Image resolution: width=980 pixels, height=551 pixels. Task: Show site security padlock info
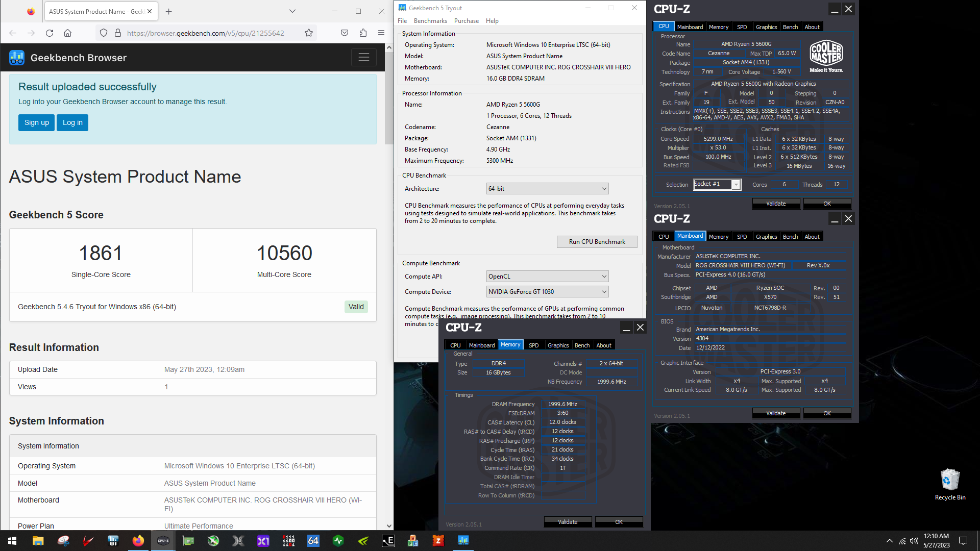tap(118, 33)
